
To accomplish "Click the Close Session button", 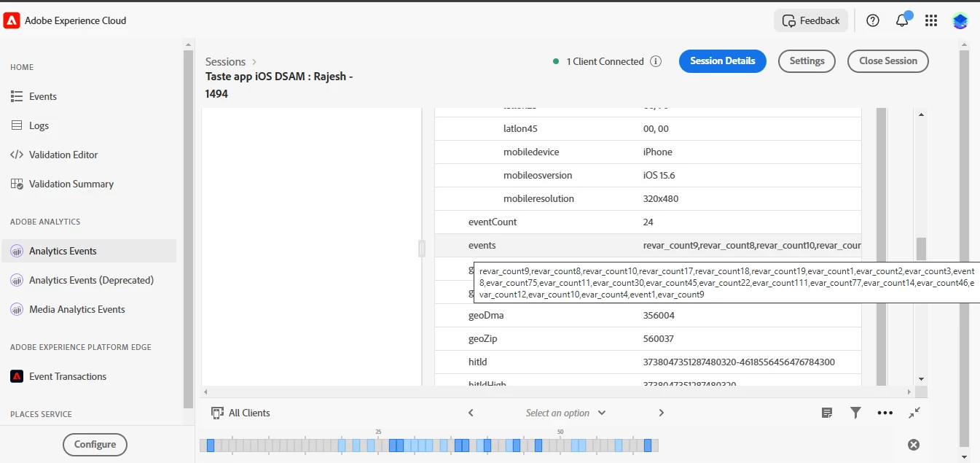I will (x=888, y=61).
